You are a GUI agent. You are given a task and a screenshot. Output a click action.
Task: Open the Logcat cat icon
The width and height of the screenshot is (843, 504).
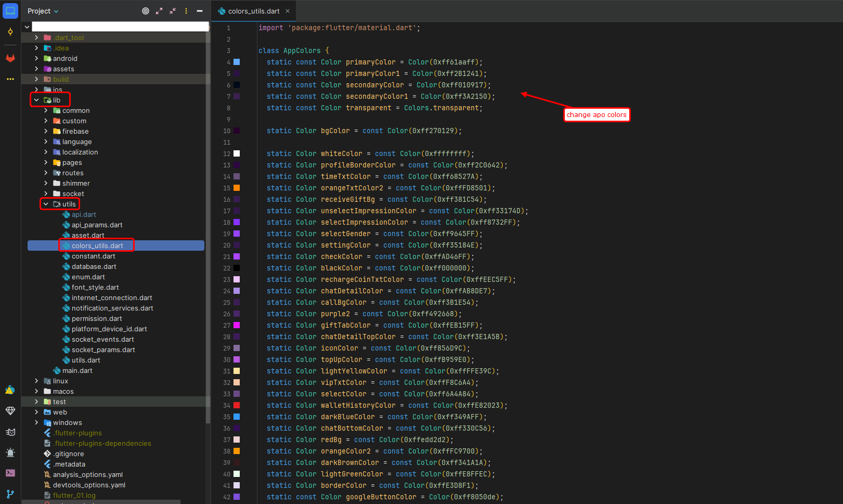click(10, 432)
